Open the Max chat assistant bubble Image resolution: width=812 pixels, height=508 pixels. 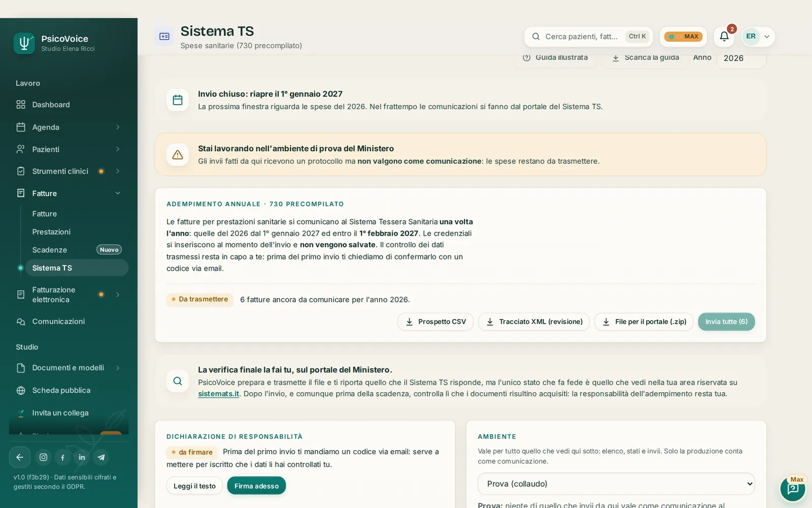(793, 489)
